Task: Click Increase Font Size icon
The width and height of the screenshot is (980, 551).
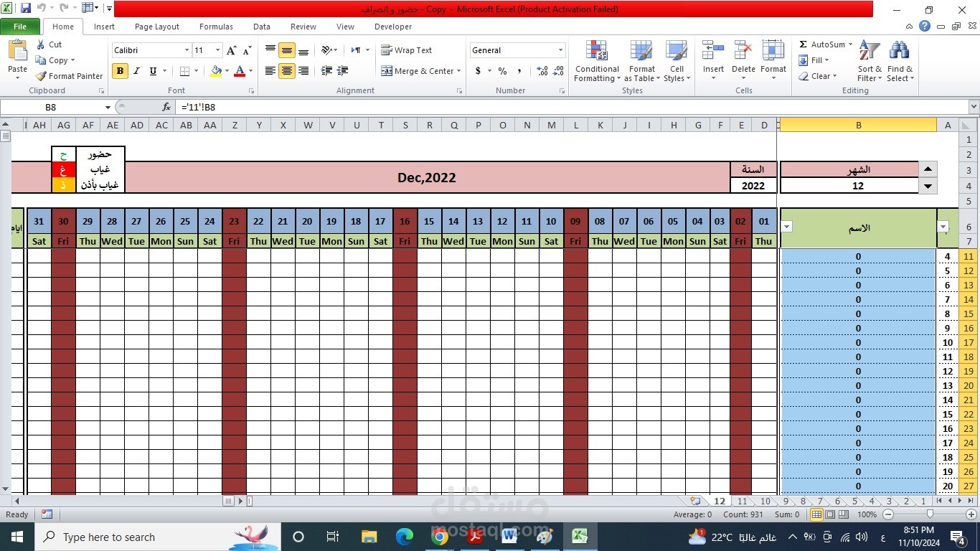Action: [x=232, y=50]
